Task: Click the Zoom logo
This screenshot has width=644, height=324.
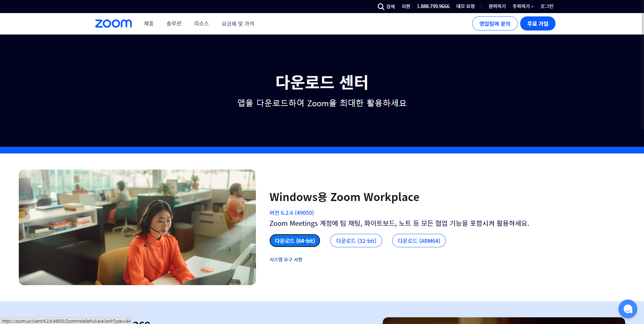Action: tap(113, 23)
